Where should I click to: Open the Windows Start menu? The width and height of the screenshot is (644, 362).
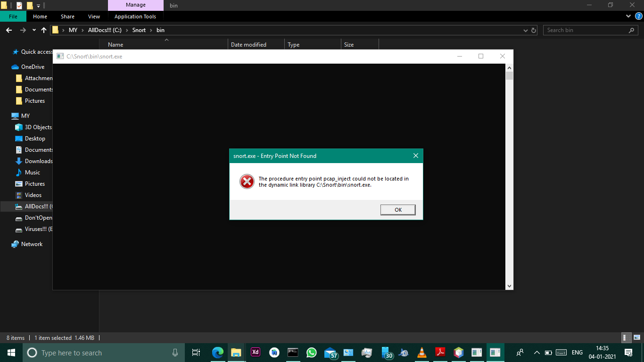point(11,353)
